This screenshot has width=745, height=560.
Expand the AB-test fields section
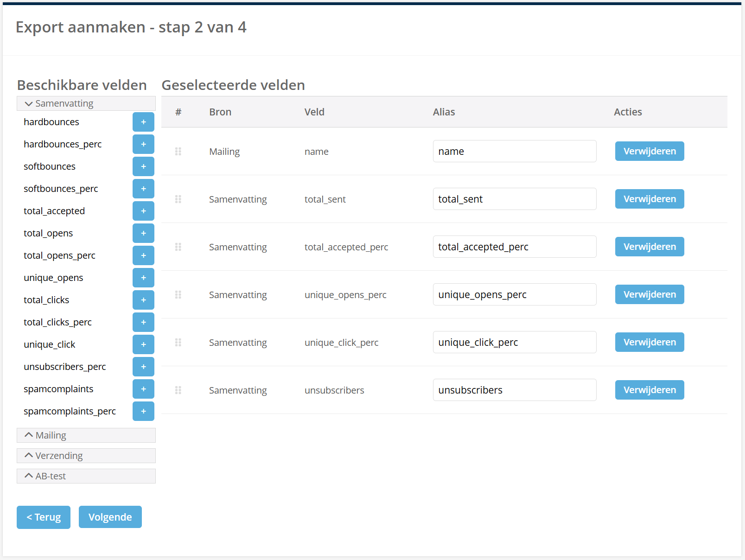point(86,476)
